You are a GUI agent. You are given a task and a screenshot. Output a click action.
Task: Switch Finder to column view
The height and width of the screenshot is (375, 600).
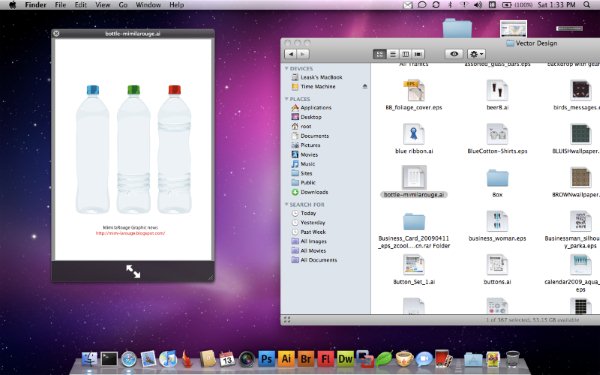point(406,54)
